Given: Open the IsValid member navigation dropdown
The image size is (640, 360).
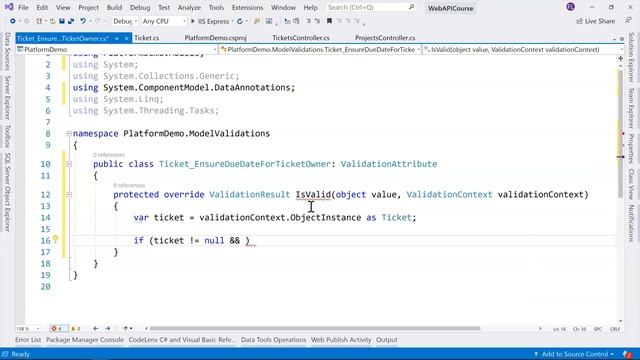Looking at the screenshot, I should click(523, 49).
